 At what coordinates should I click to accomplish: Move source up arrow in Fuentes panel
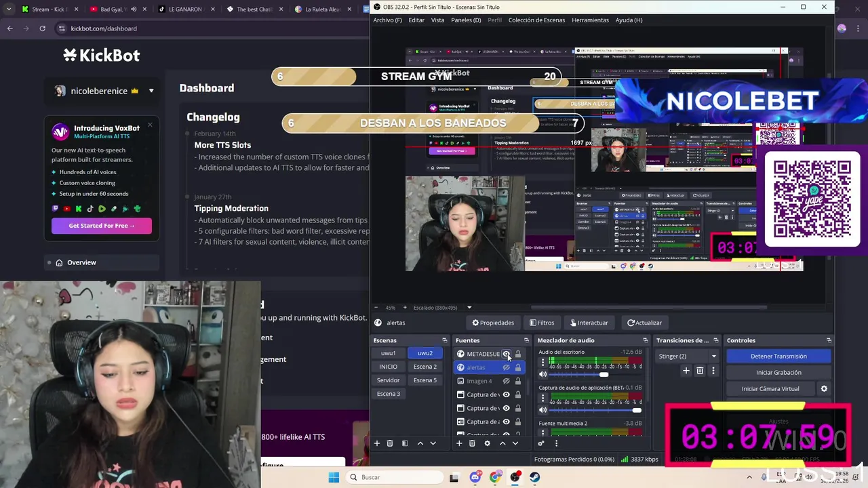(502, 443)
